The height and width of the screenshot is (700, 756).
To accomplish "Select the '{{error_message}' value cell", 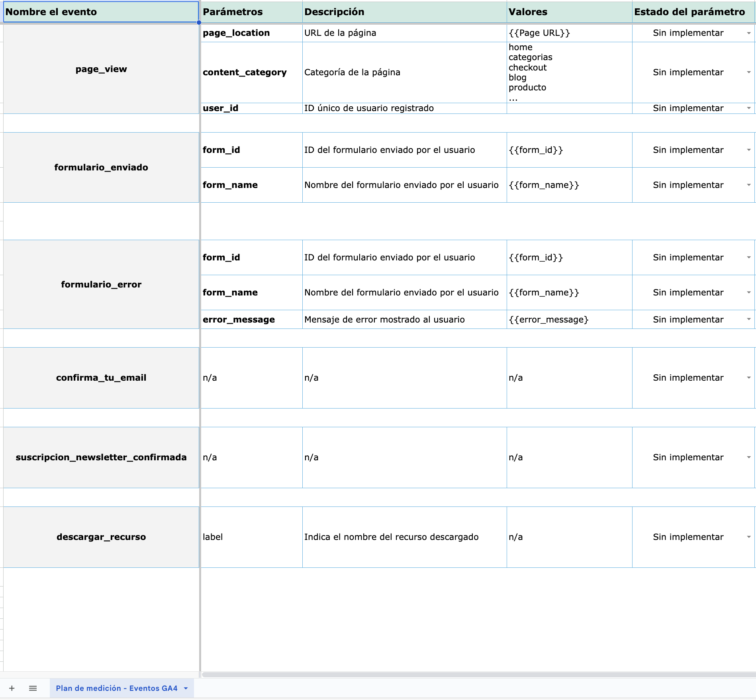I will 570,319.
